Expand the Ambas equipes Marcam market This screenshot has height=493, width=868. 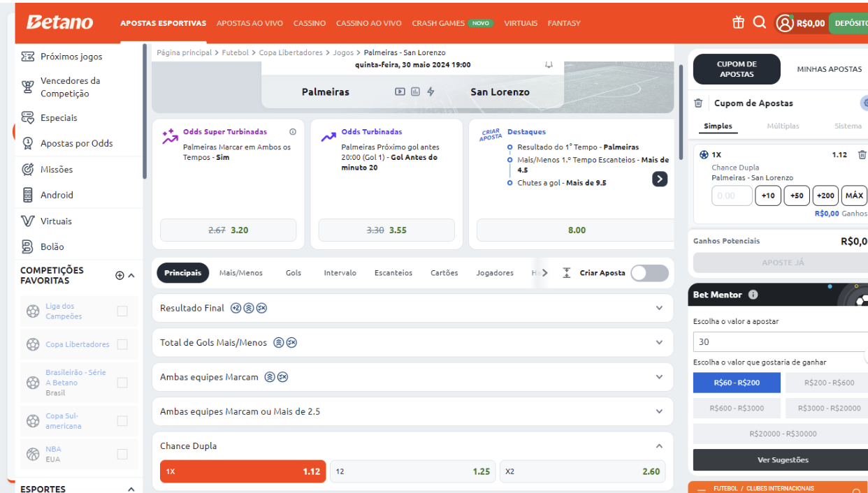pos(659,377)
